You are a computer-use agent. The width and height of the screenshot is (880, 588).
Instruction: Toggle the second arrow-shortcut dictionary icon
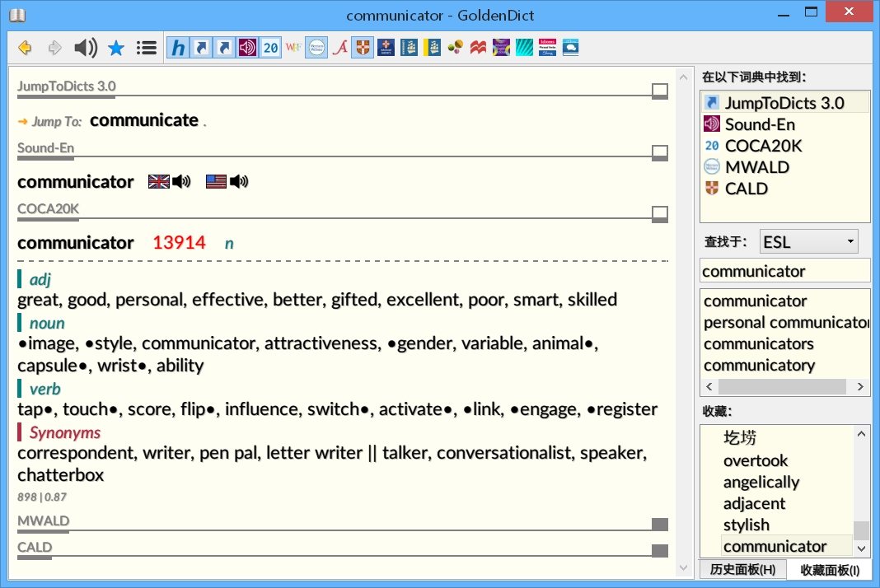tap(224, 48)
